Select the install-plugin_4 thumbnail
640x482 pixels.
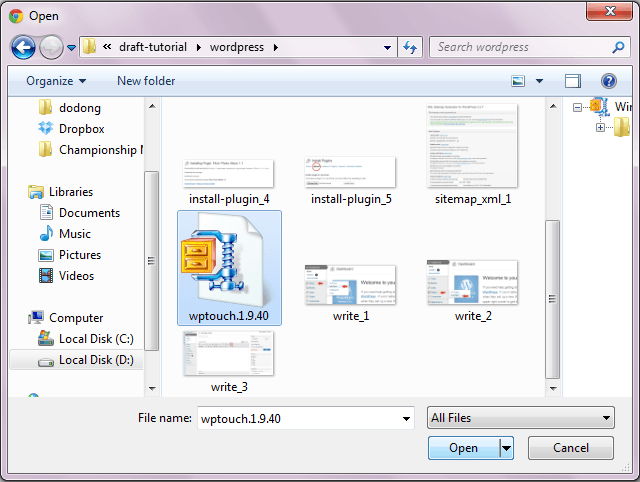(x=229, y=173)
